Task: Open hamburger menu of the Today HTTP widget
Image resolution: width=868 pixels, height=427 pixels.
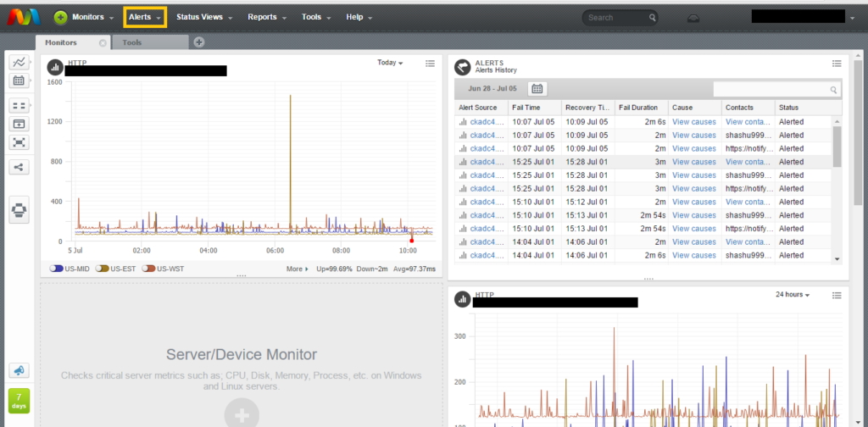Action: [x=430, y=64]
